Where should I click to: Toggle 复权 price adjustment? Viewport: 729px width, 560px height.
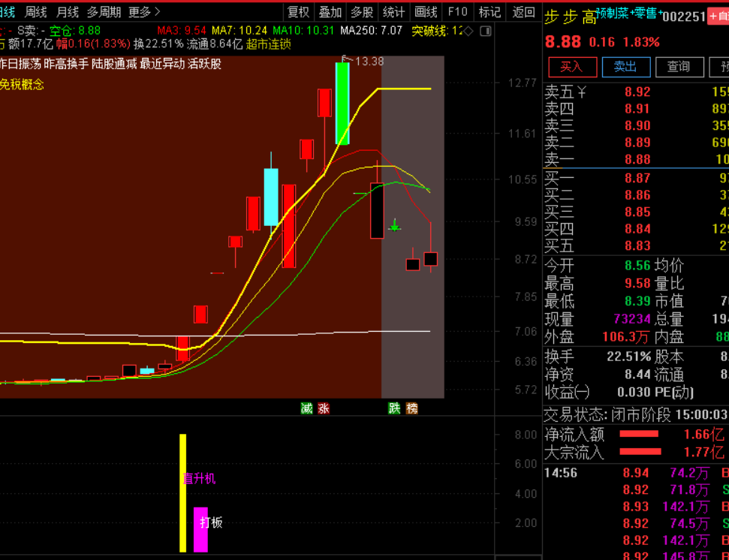click(x=298, y=12)
